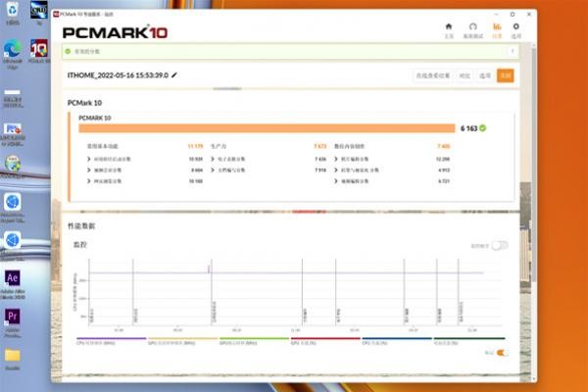Click the exclamation info icon in the green banner
This screenshot has width=588, height=392.
click(513, 51)
